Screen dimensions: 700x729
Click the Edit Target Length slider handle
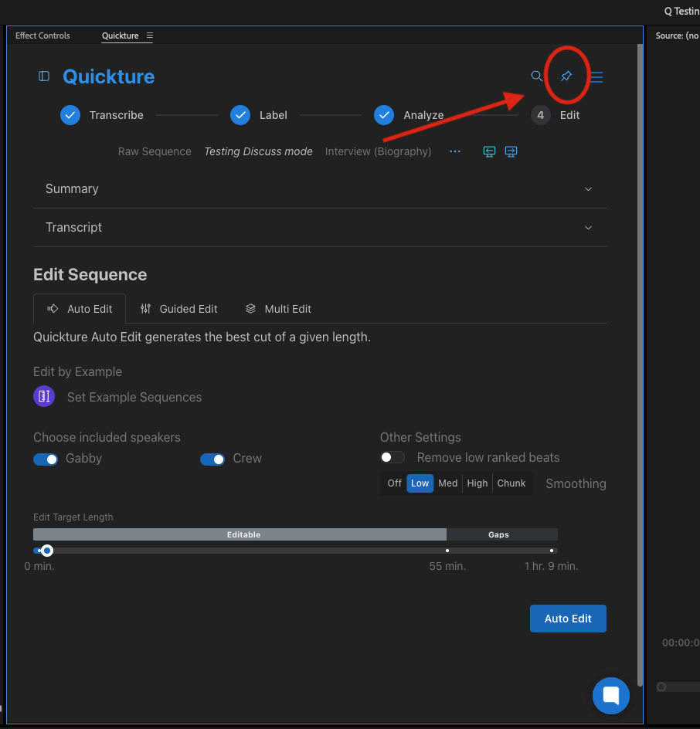(x=46, y=551)
